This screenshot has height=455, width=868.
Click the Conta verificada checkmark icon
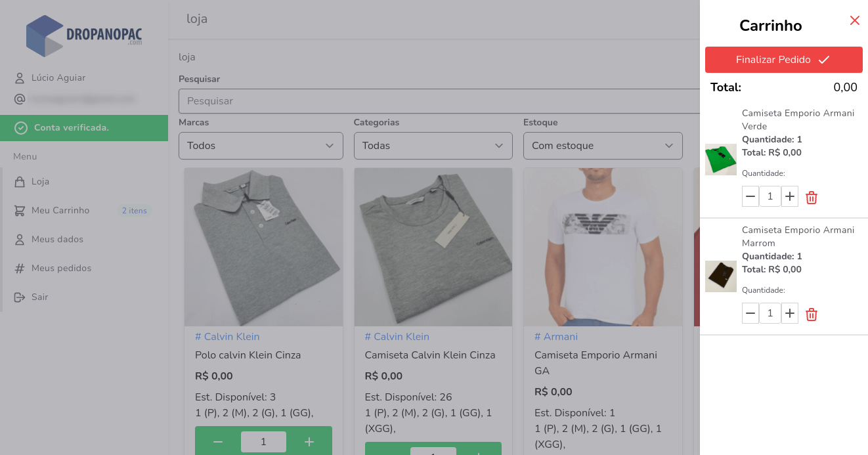point(21,127)
